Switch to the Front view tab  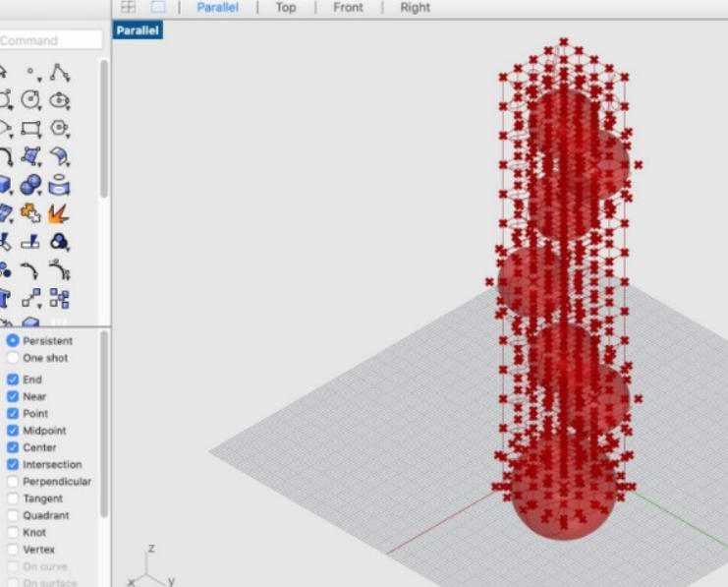pyautogui.click(x=348, y=7)
